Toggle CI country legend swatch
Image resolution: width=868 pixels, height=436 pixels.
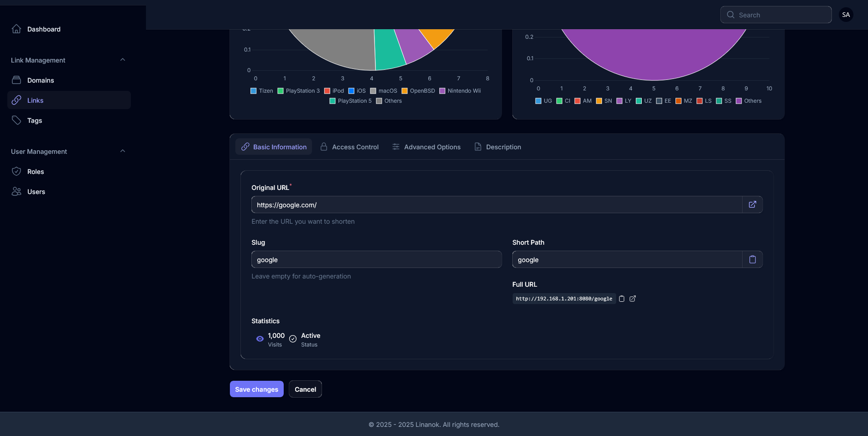click(559, 101)
